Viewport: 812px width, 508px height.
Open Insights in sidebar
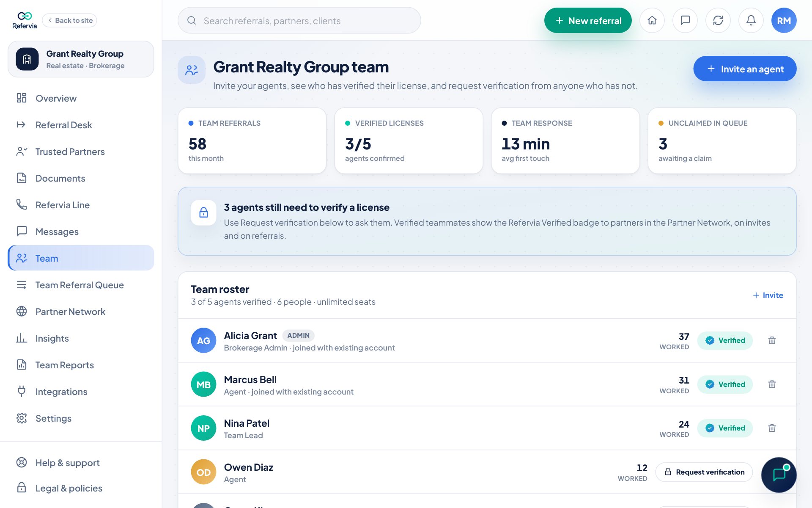pyautogui.click(x=81, y=338)
